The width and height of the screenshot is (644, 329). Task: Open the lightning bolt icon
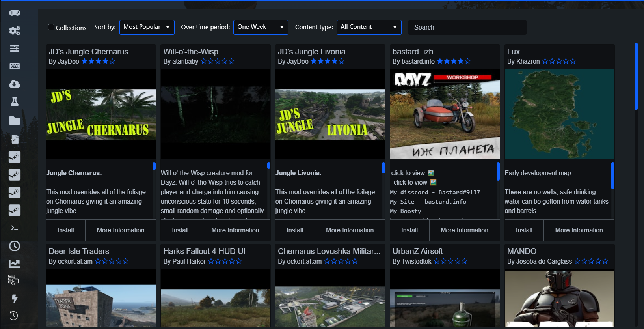[x=15, y=299]
